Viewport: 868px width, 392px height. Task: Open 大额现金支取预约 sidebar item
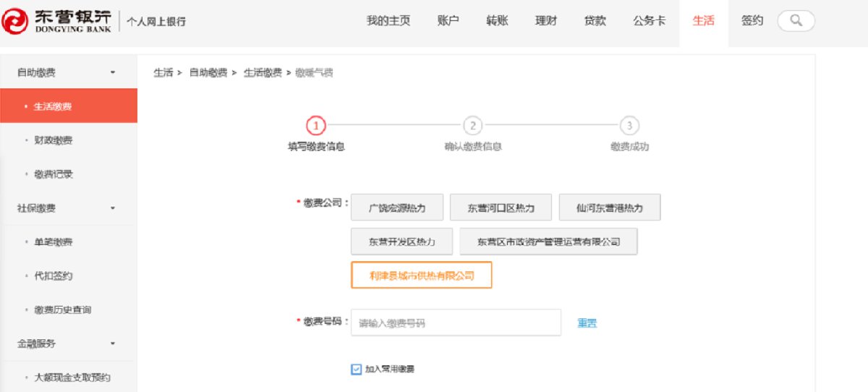tap(72, 378)
